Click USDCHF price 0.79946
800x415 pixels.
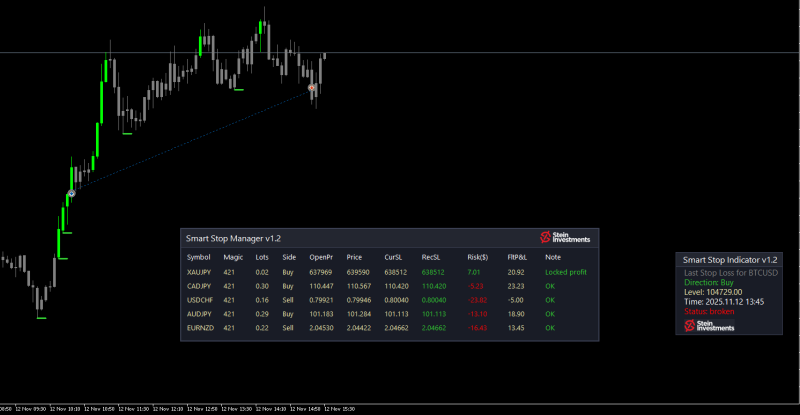click(359, 300)
